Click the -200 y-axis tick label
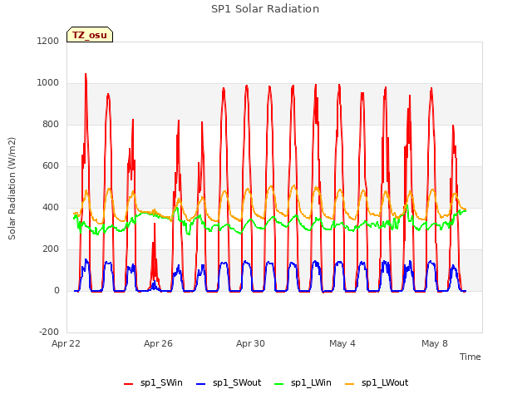The width and height of the screenshot is (532, 399). pos(49,332)
